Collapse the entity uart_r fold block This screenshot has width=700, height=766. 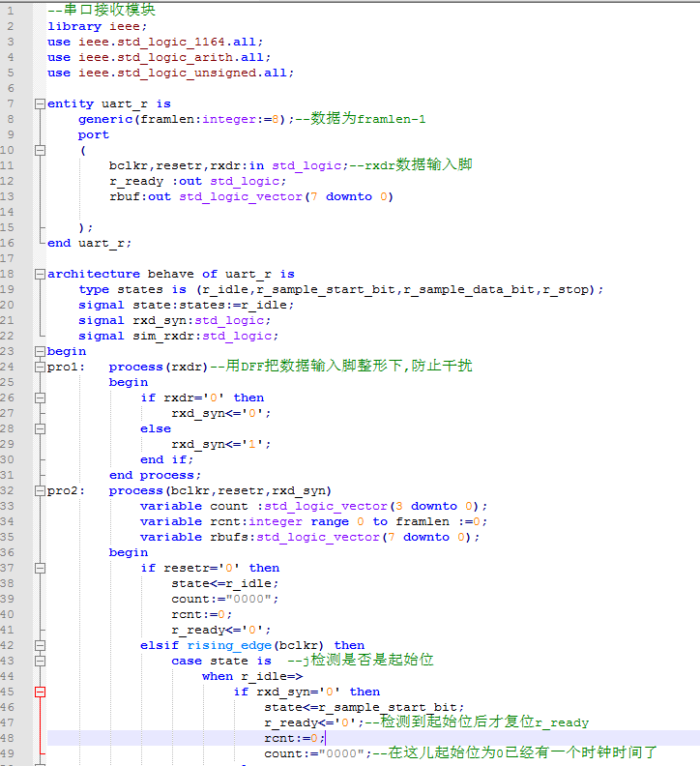coord(40,103)
